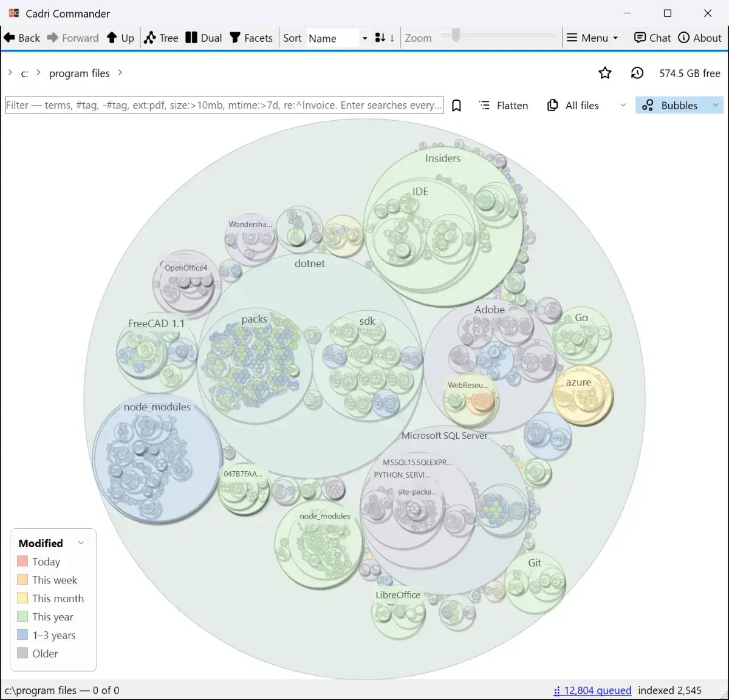Open the history clock icon

[637, 73]
